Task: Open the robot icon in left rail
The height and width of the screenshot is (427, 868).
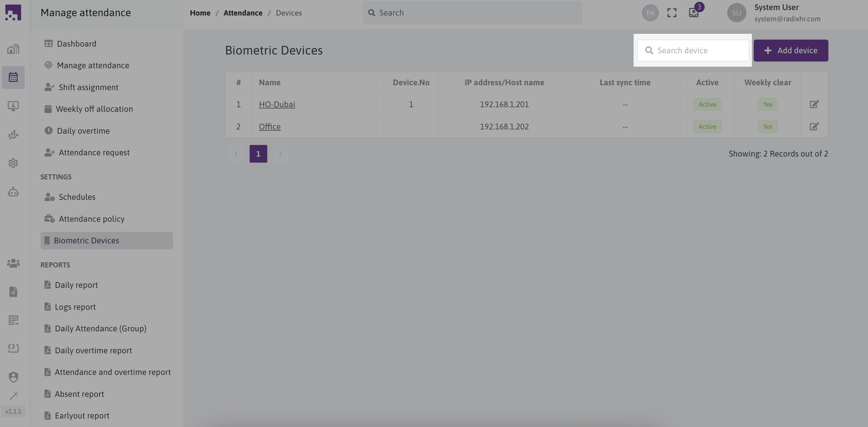Action: (x=13, y=192)
